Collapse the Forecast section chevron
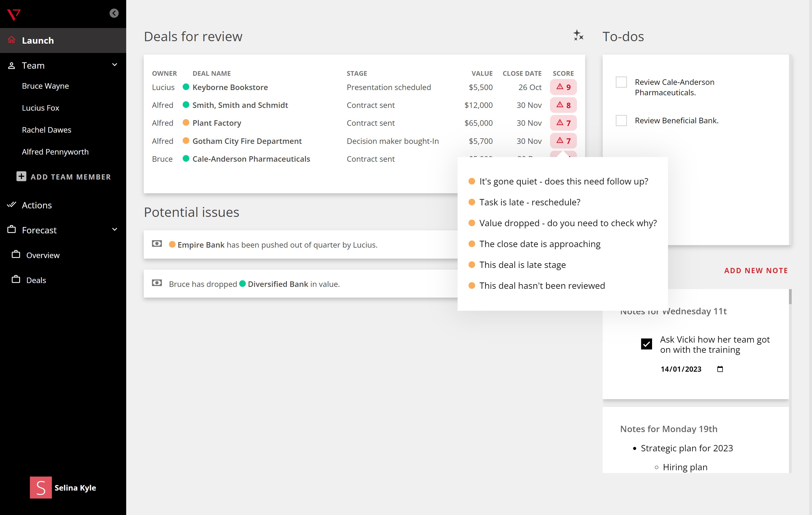Viewport: 812px width, 515px height. (115, 229)
